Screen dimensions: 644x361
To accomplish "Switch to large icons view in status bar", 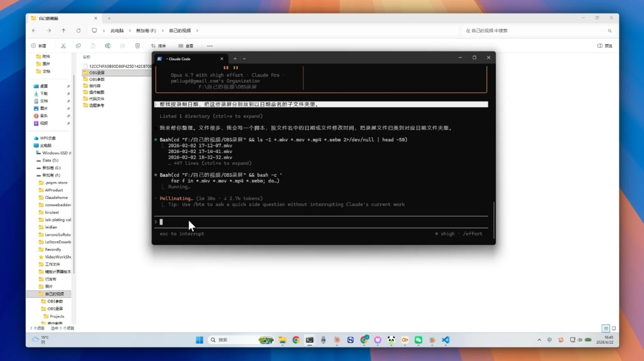I will tap(614, 329).
